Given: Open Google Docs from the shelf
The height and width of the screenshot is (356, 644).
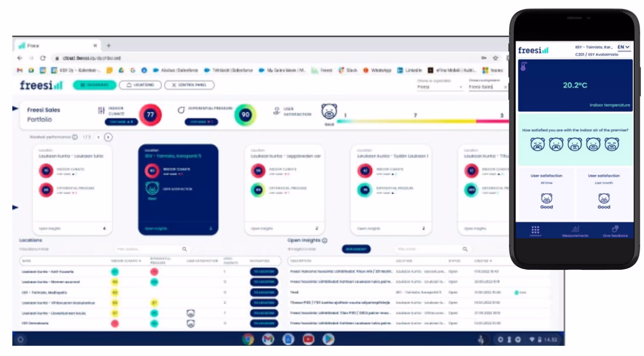Looking at the screenshot, I should click(x=288, y=339).
